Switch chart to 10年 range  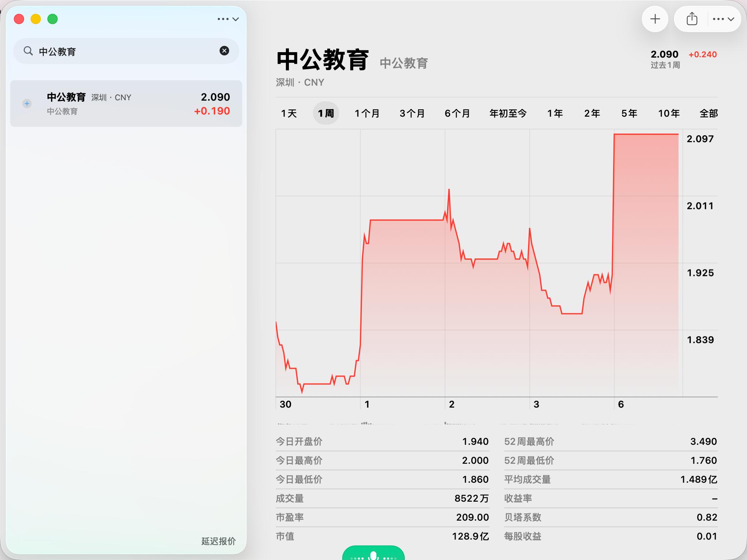[669, 113]
